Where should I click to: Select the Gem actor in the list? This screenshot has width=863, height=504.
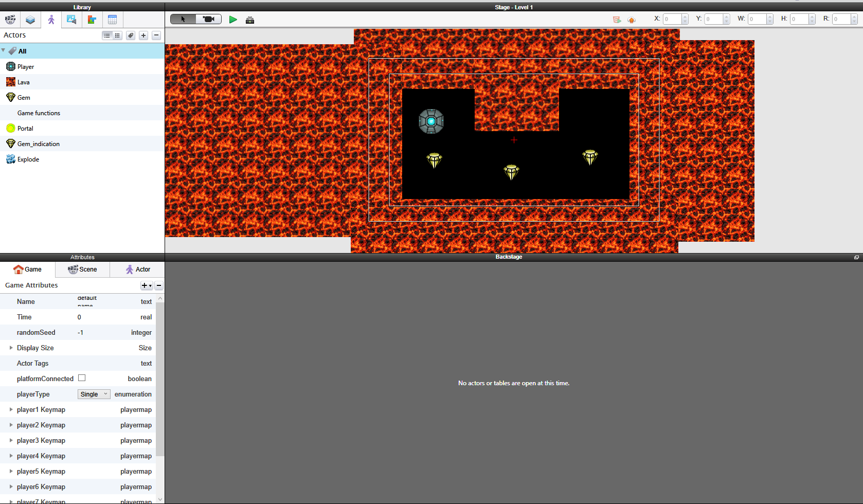pos(24,97)
